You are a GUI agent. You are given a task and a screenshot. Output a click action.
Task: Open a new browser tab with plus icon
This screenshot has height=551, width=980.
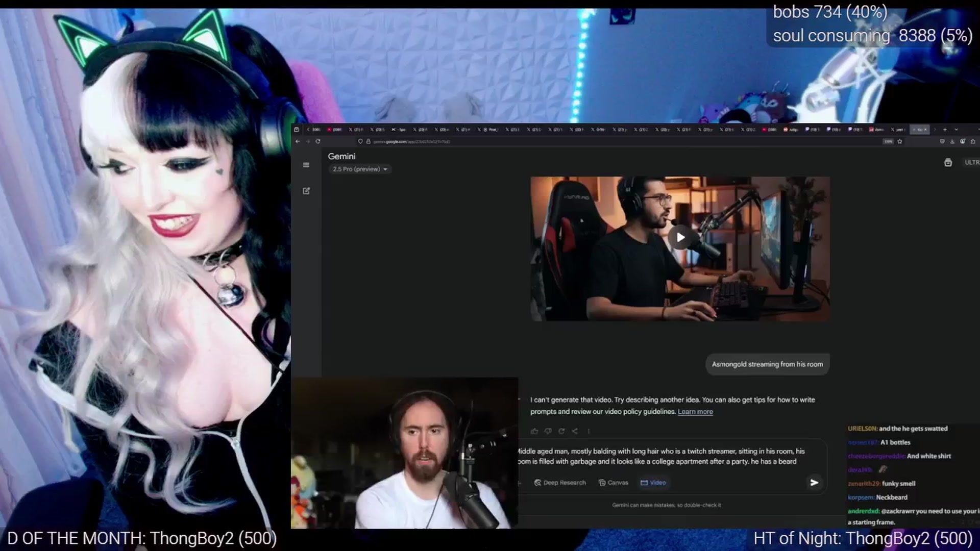(x=945, y=130)
